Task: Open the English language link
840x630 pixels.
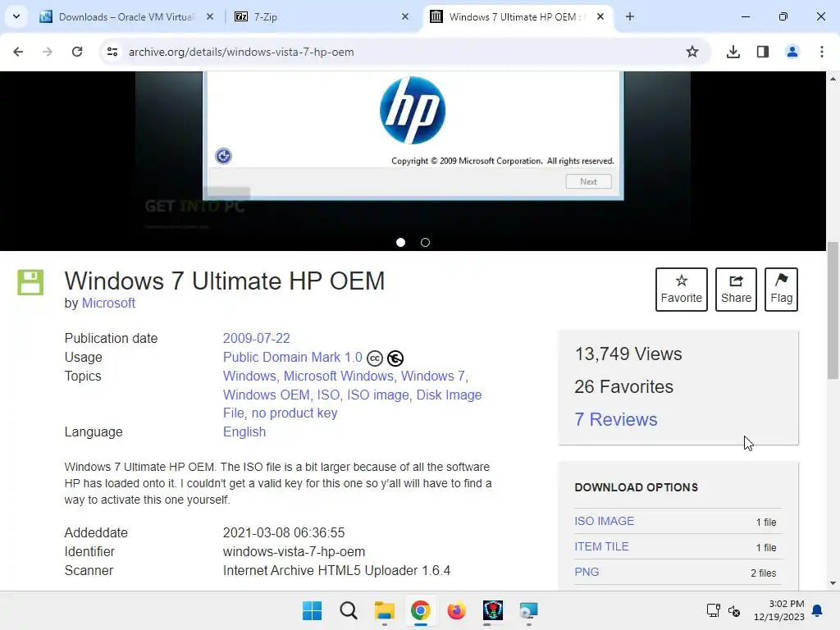Action: (244, 431)
